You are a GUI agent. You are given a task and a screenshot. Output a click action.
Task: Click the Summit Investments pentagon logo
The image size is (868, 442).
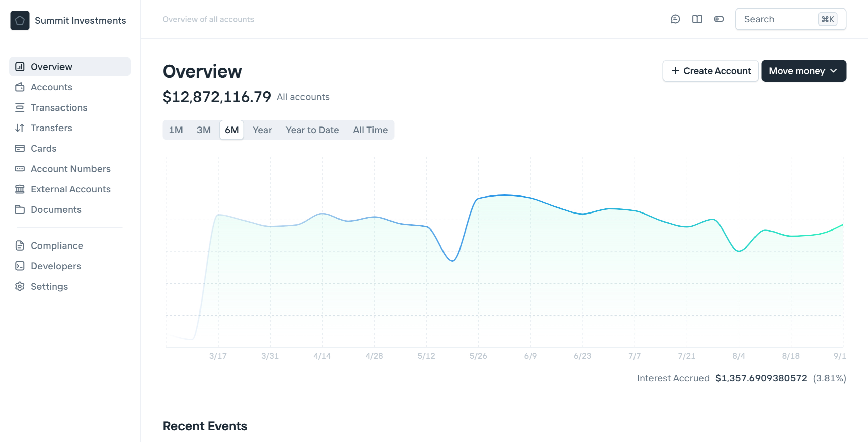coord(20,20)
